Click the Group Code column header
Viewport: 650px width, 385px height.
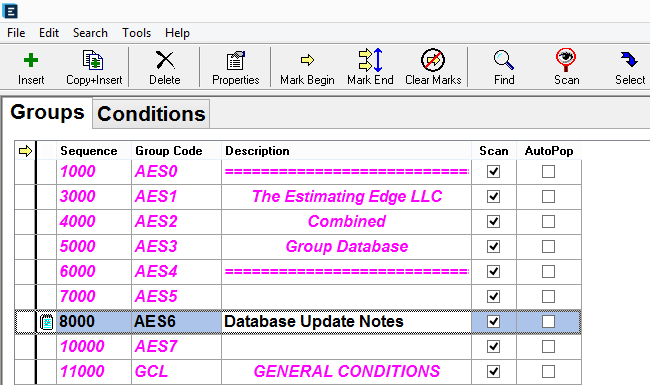point(176,151)
